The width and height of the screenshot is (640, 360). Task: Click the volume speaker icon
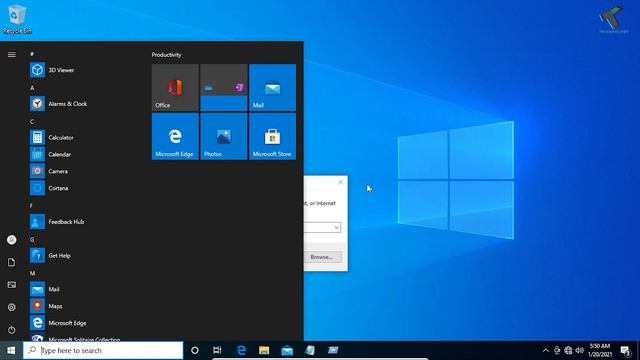(580, 350)
